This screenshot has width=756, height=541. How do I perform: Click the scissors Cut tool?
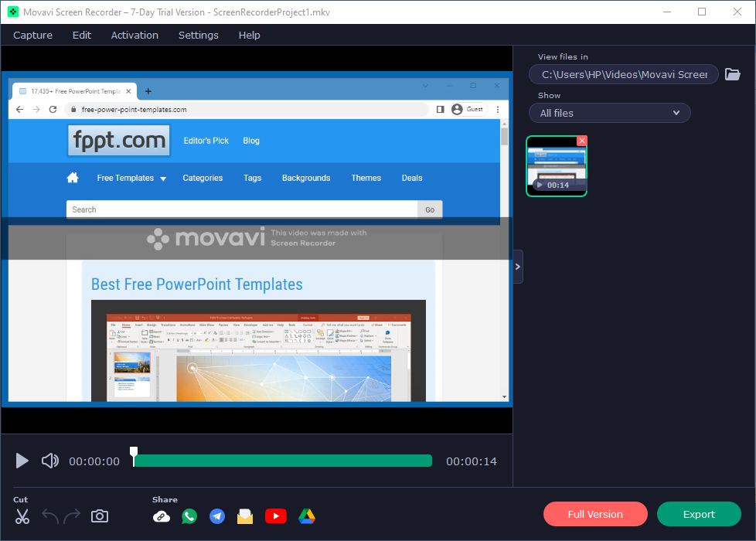(22, 516)
